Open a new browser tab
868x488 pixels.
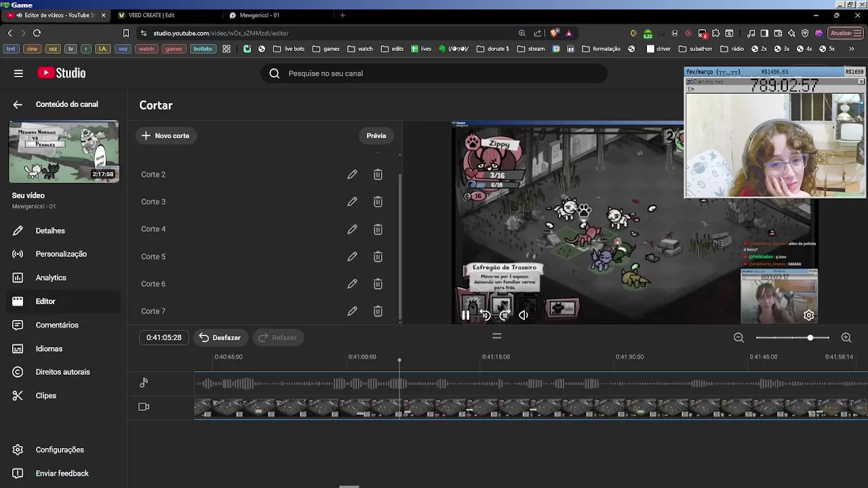coord(342,15)
